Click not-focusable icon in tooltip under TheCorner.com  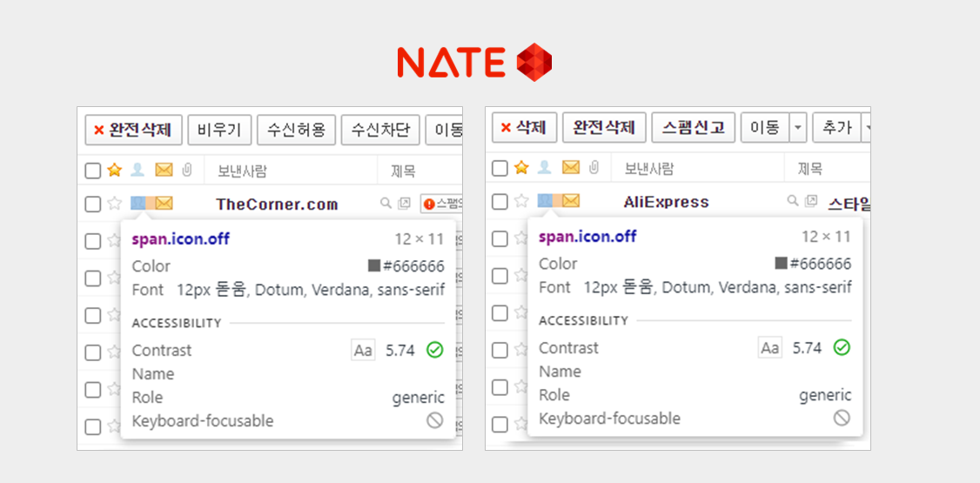[x=435, y=420]
